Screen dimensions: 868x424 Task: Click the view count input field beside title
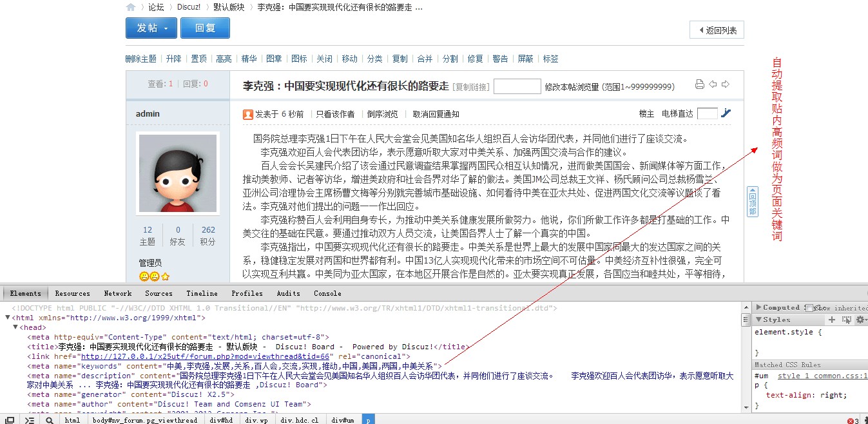(517, 86)
